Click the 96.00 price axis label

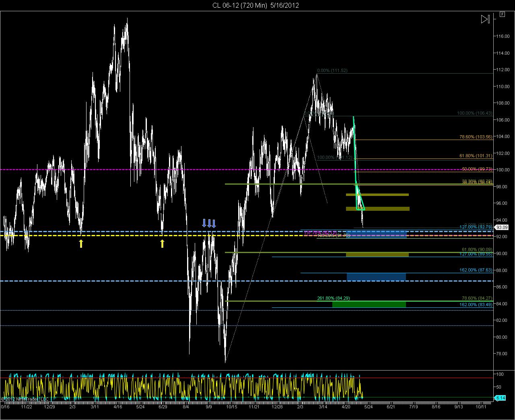[x=502, y=204]
